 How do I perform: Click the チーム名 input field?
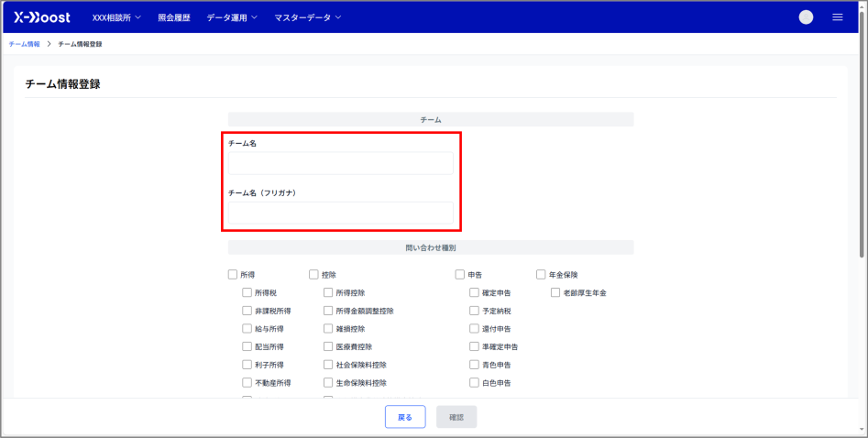[x=340, y=163]
